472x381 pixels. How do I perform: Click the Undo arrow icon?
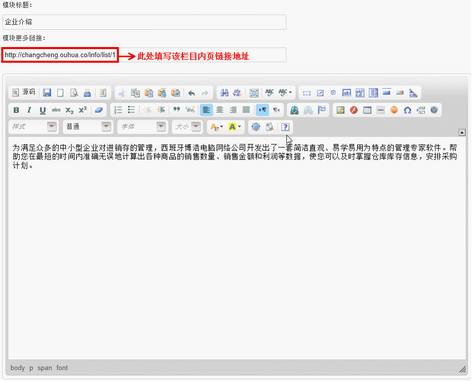191,93
